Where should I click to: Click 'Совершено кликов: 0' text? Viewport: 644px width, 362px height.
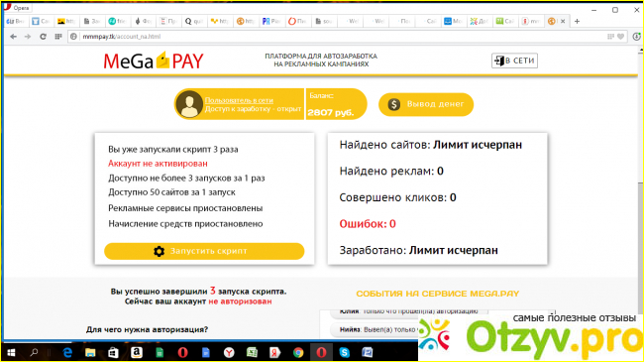(397, 197)
